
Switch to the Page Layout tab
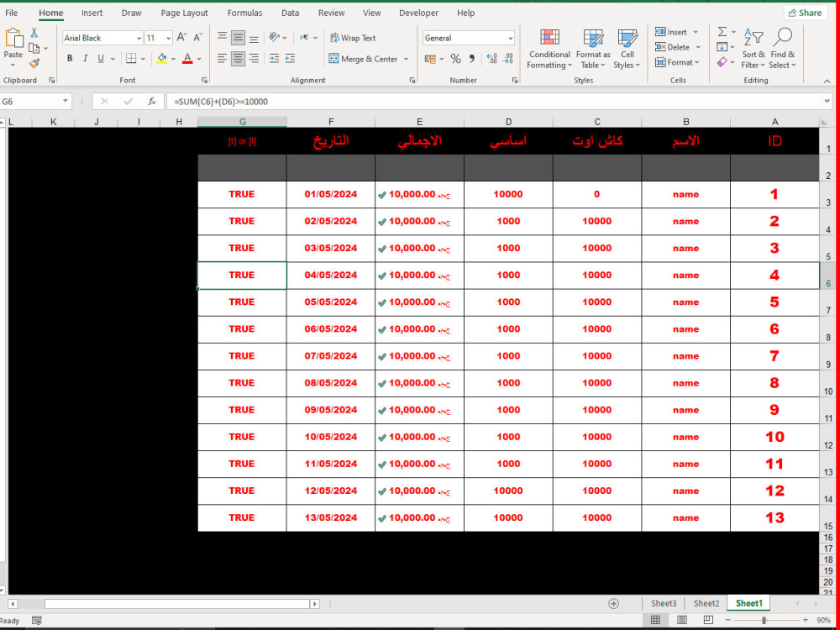click(184, 13)
